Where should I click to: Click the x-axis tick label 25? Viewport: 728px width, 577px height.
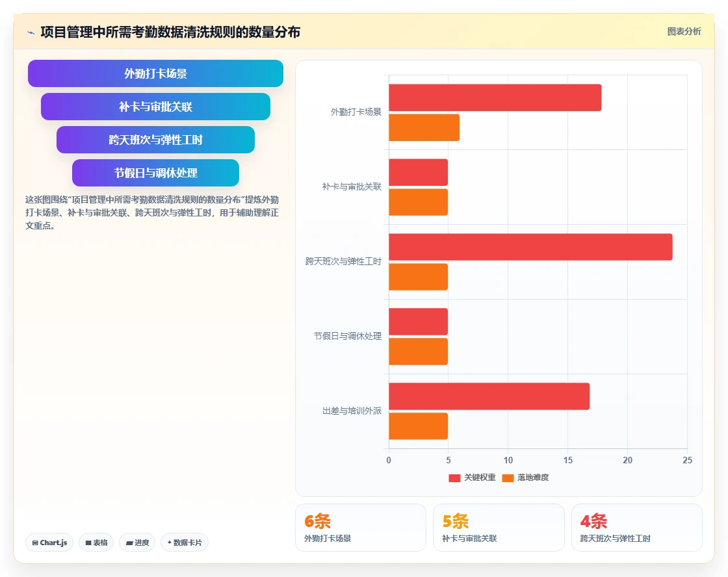click(687, 460)
